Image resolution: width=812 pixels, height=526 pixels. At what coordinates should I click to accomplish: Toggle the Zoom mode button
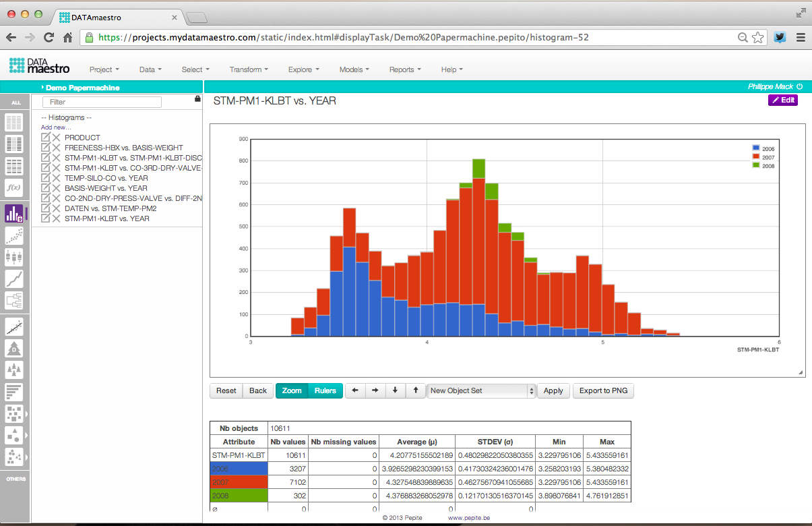292,391
